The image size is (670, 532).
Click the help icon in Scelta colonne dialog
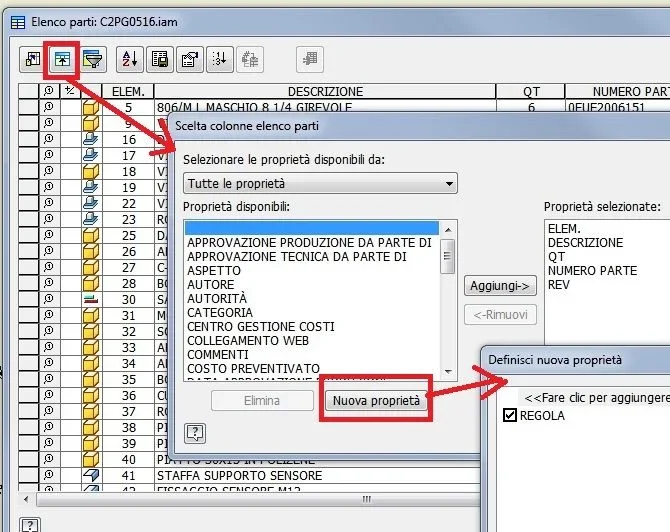click(x=195, y=433)
